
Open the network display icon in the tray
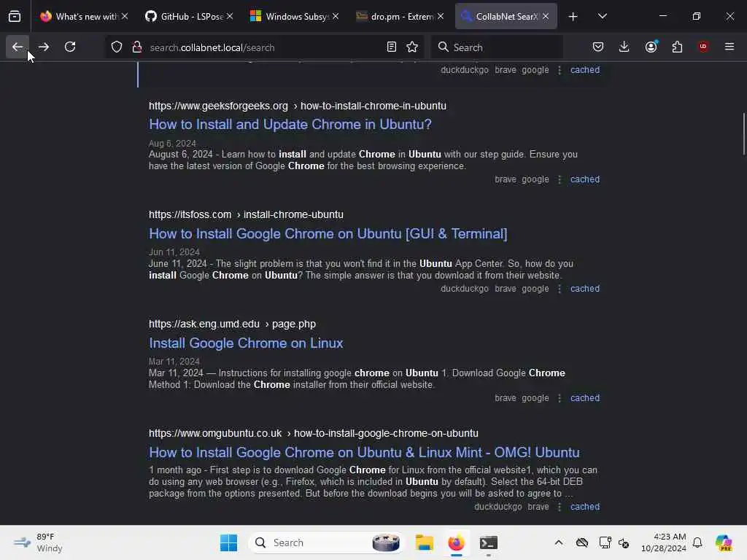coord(605,542)
